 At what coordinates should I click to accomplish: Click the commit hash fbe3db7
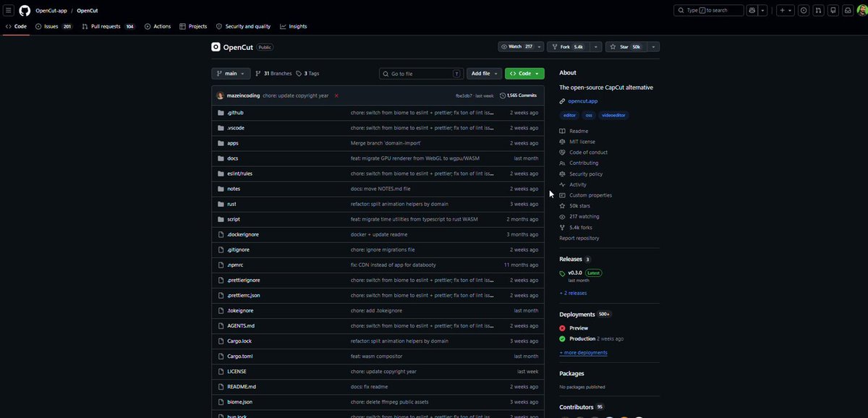pyautogui.click(x=464, y=95)
